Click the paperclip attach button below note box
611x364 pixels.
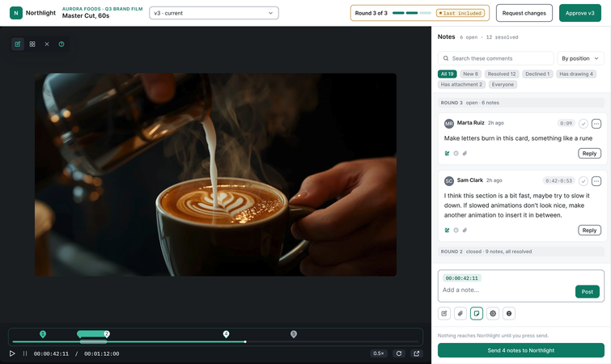pos(460,313)
